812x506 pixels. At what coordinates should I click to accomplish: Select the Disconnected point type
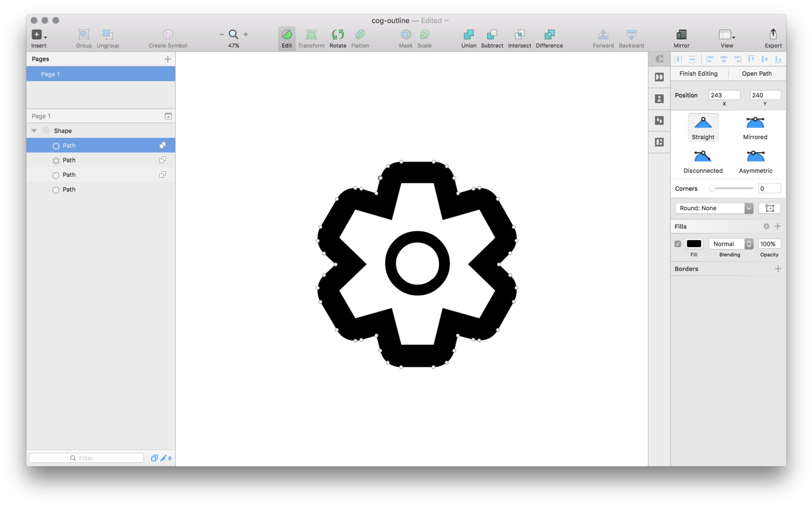click(703, 161)
